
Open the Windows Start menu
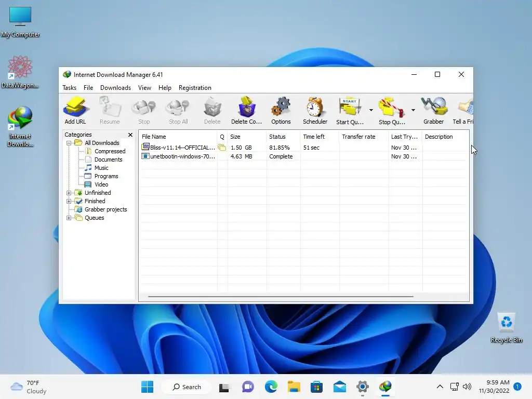[x=147, y=387]
